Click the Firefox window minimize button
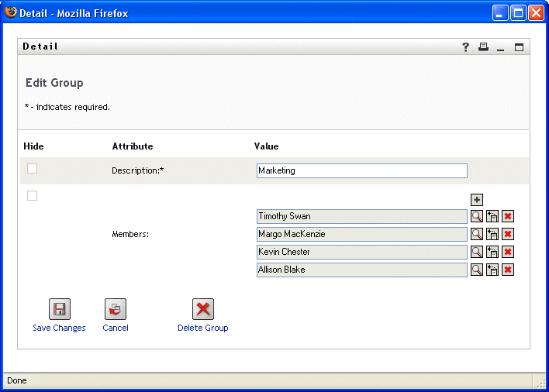 (x=500, y=13)
